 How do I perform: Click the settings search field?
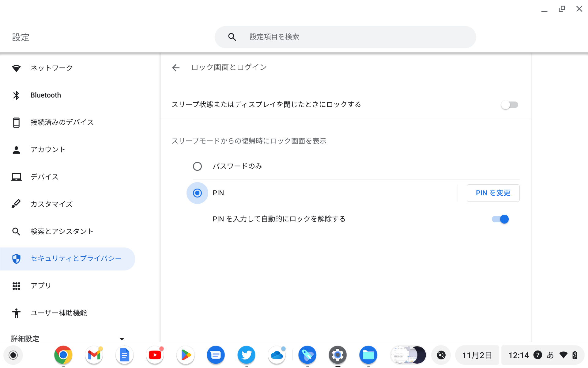[x=345, y=37]
